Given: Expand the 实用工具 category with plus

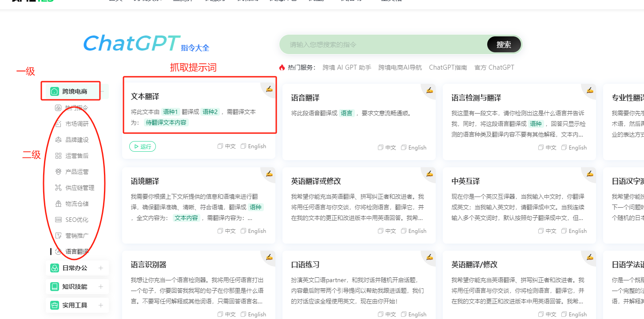Looking at the screenshot, I should (101, 305).
